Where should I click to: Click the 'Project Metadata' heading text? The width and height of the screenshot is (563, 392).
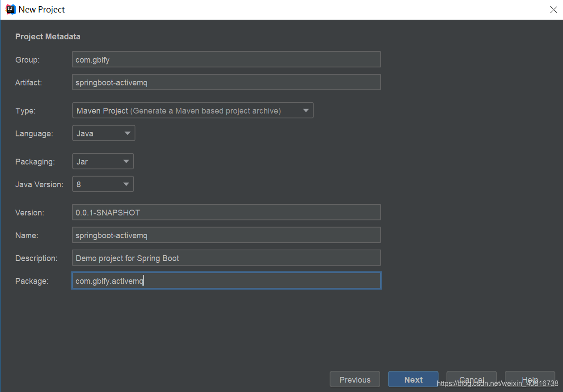click(48, 37)
